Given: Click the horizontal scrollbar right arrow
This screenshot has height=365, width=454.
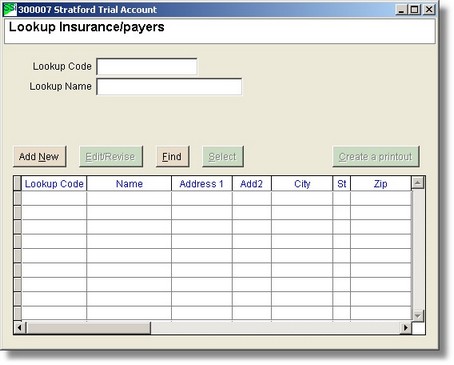Looking at the screenshot, I should [x=406, y=328].
